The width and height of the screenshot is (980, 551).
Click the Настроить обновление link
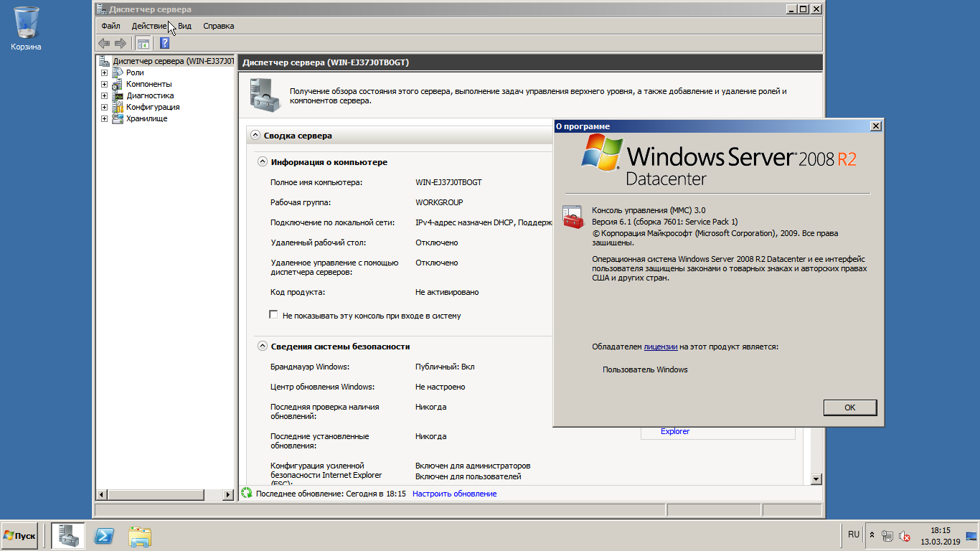(454, 494)
